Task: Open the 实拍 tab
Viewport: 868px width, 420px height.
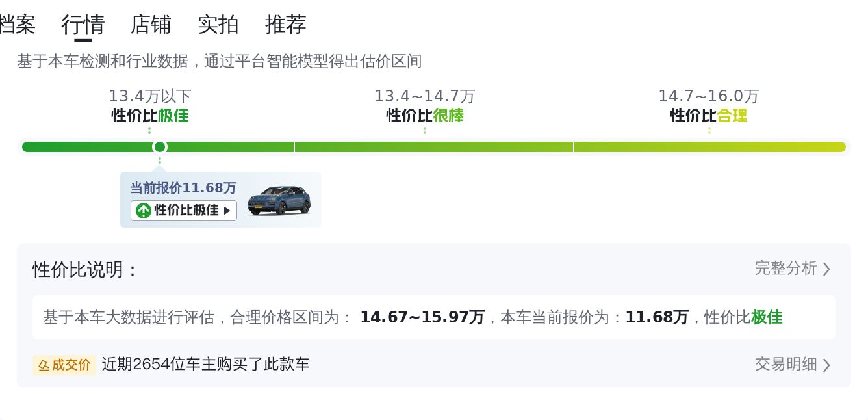Action: tap(218, 25)
